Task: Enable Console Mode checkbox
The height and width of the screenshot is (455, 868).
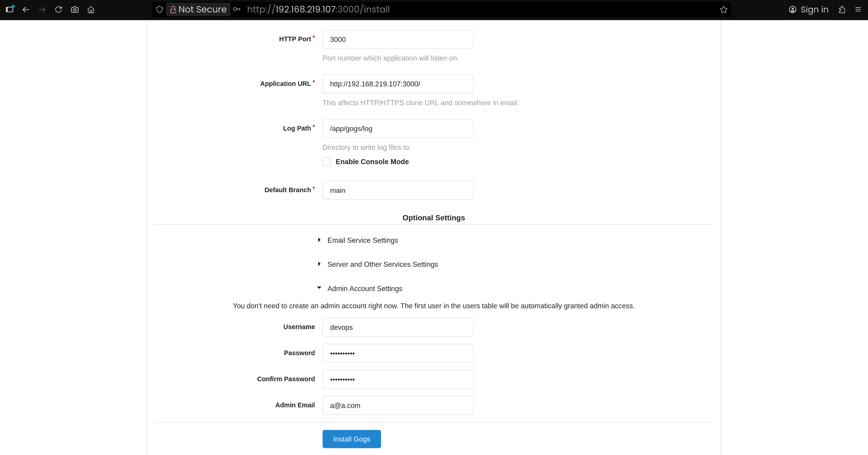Action: tap(327, 162)
